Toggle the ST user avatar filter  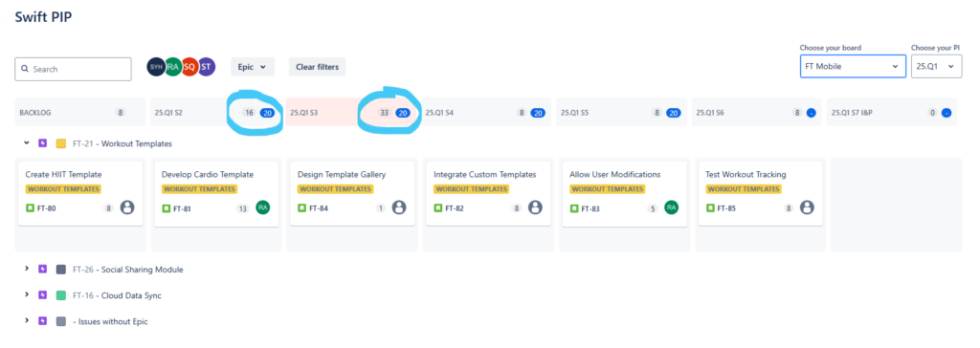[x=207, y=67]
